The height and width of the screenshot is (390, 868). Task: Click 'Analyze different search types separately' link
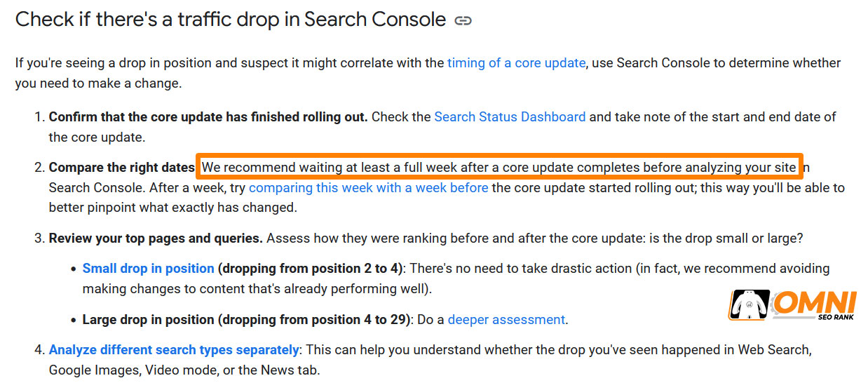pyautogui.click(x=174, y=350)
